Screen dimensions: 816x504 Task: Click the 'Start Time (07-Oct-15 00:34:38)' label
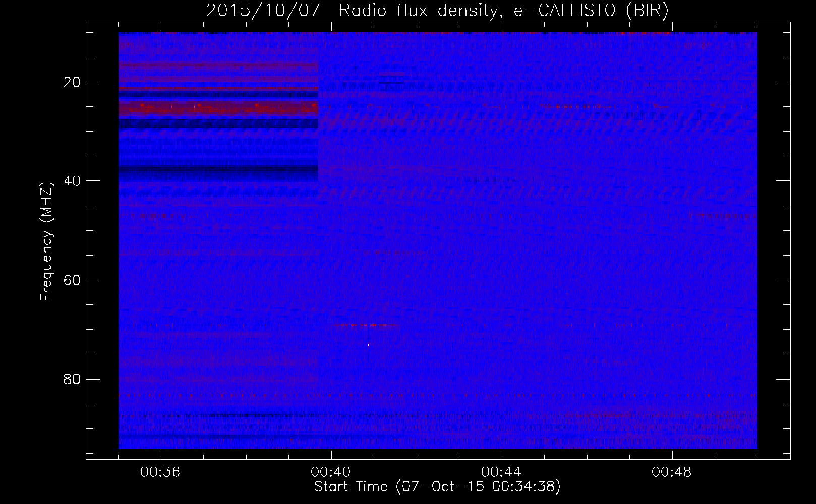(437, 487)
